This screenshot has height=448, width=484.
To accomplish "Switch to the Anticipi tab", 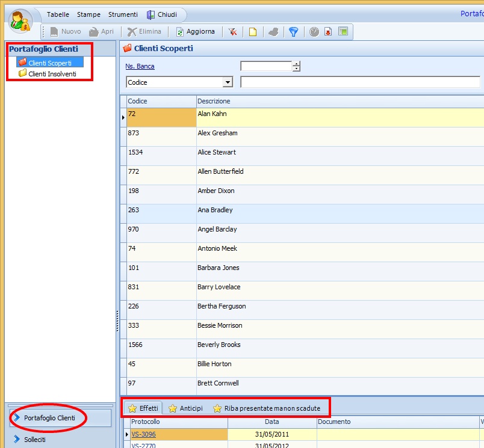I will pyautogui.click(x=185, y=408).
